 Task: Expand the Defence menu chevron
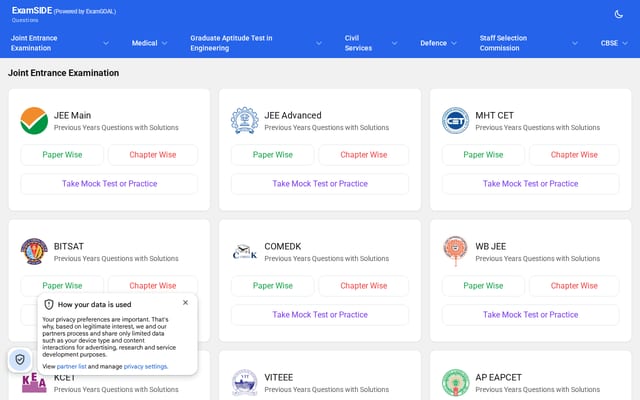(454, 43)
